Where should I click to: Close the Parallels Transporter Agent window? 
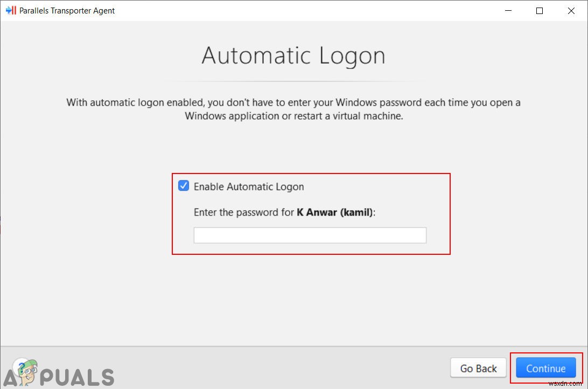571,10
